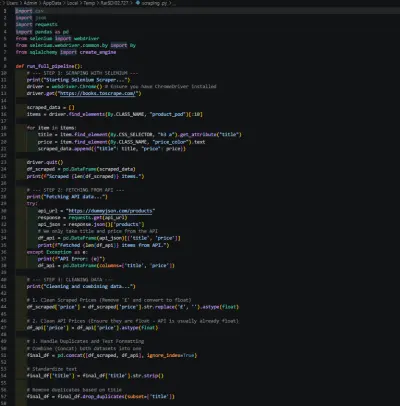Screen dimensions: 400x406
Task: Click 'scraped_data = []' on line 15
Action: (x=51, y=107)
